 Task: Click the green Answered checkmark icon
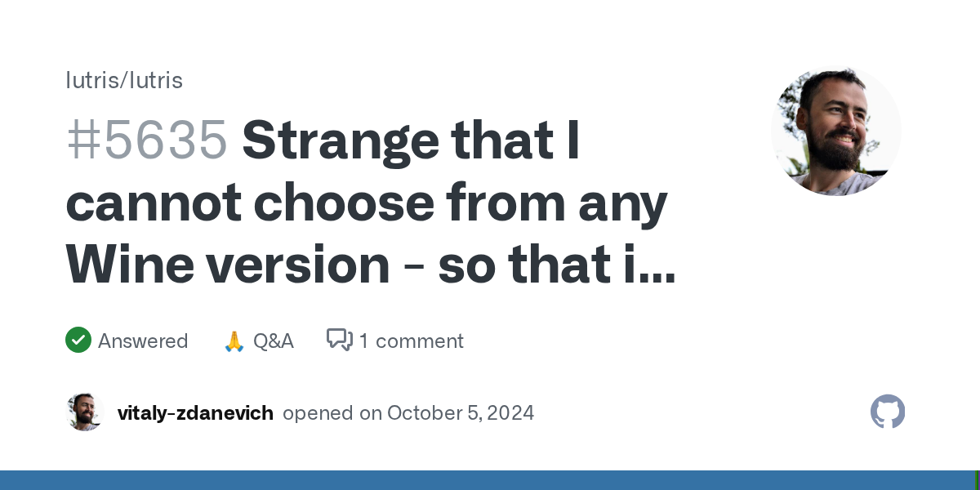[x=78, y=341]
